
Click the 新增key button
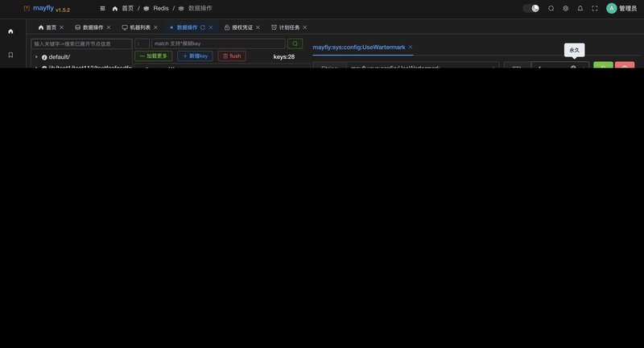point(195,56)
